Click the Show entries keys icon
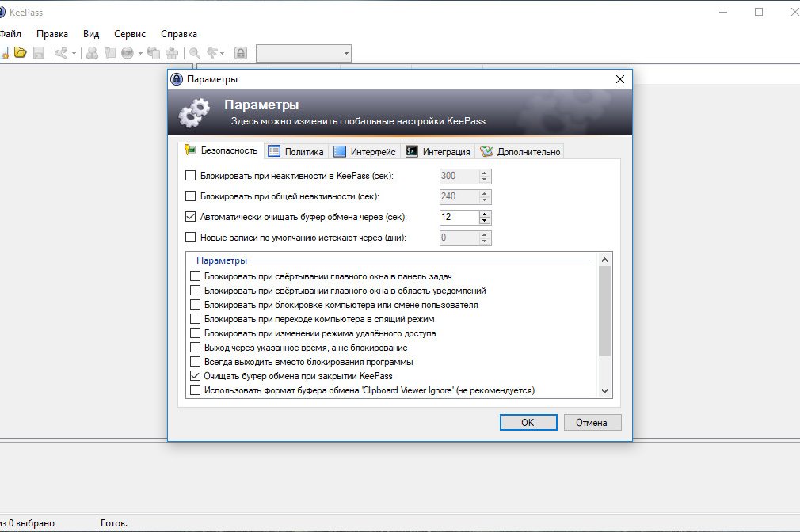This screenshot has width=800, height=532. pyautogui.click(x=212, y=52)
